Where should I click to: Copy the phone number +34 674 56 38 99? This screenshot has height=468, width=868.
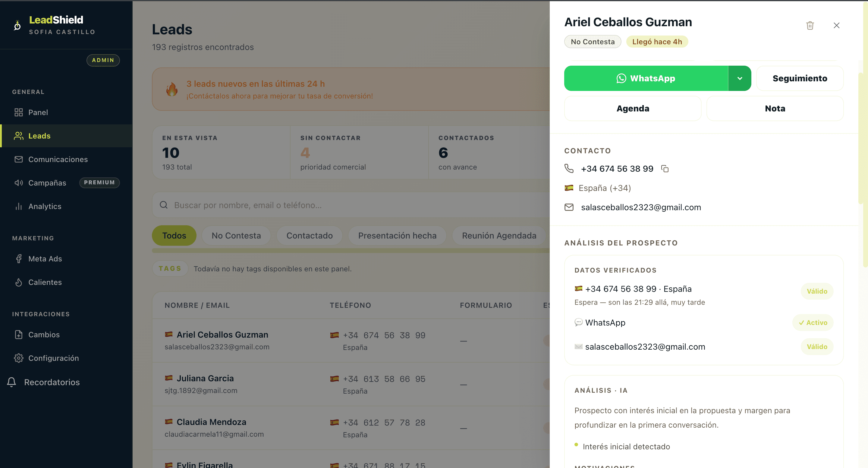tap(665, 168)
